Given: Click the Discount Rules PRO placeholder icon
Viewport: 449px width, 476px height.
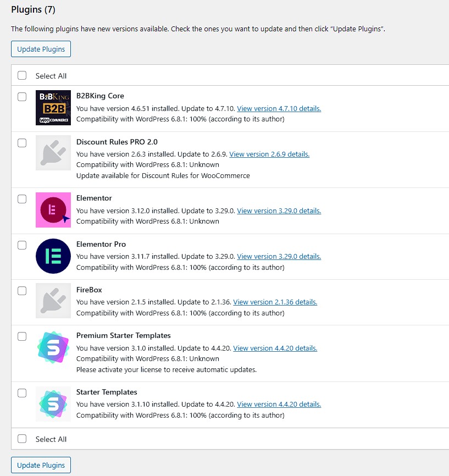Looking at the screenshot, I should 53,153.
